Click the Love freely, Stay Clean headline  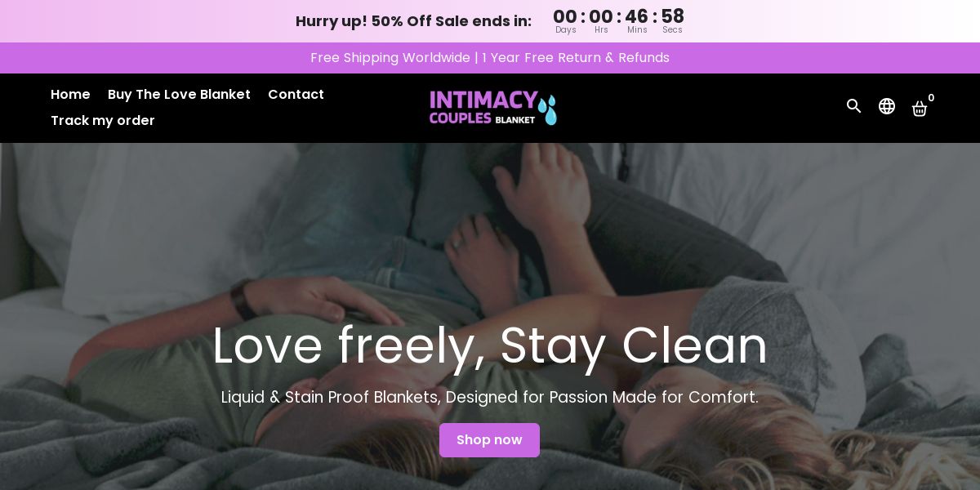(490, 346)
